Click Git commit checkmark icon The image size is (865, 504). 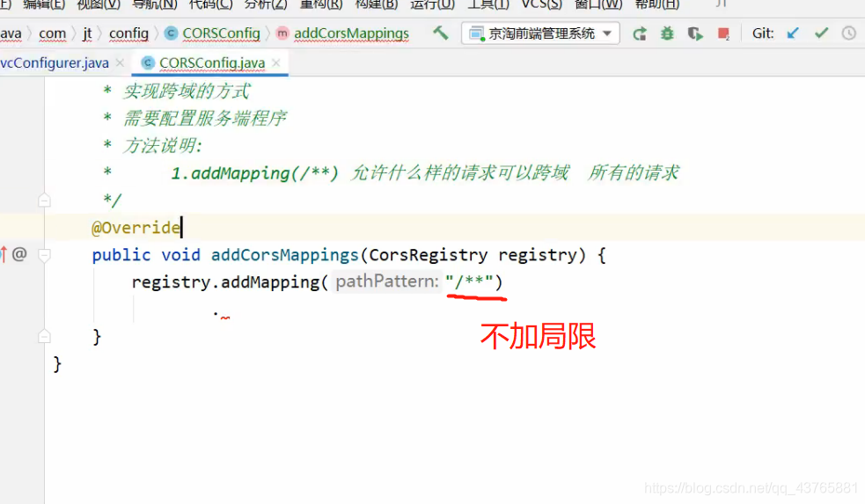pyautogui.click(x=821, y=33)
